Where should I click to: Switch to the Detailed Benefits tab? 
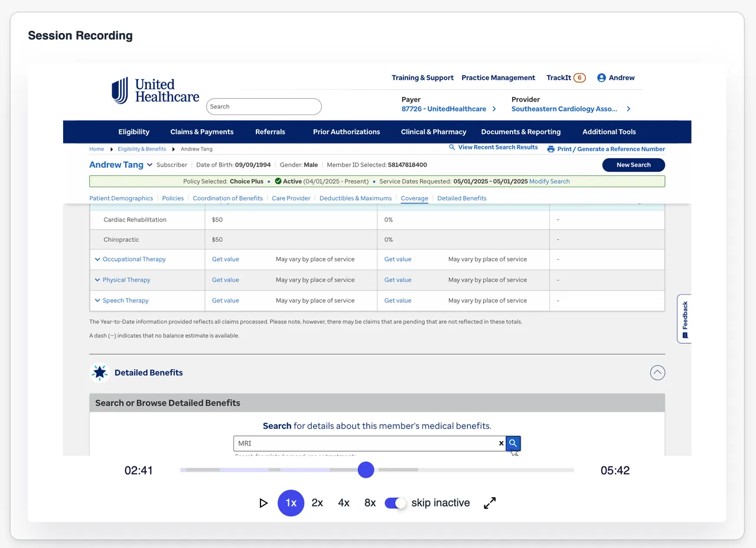(x=462, y=198)
